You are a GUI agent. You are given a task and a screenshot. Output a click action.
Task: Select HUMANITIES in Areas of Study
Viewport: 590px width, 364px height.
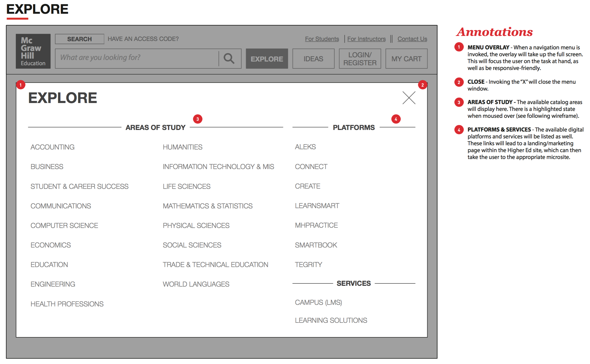(183, 147)
